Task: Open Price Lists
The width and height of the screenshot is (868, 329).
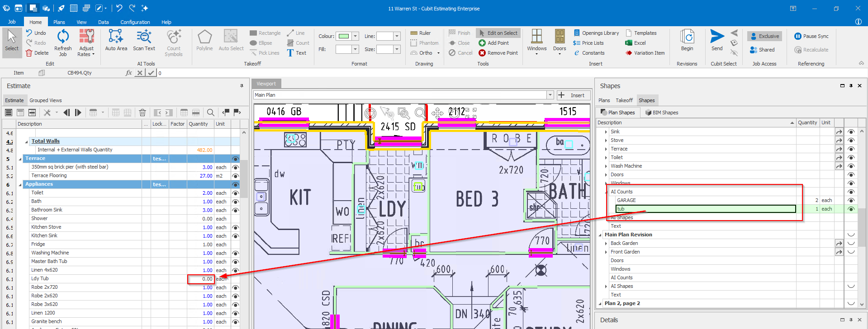Action: 588,43
